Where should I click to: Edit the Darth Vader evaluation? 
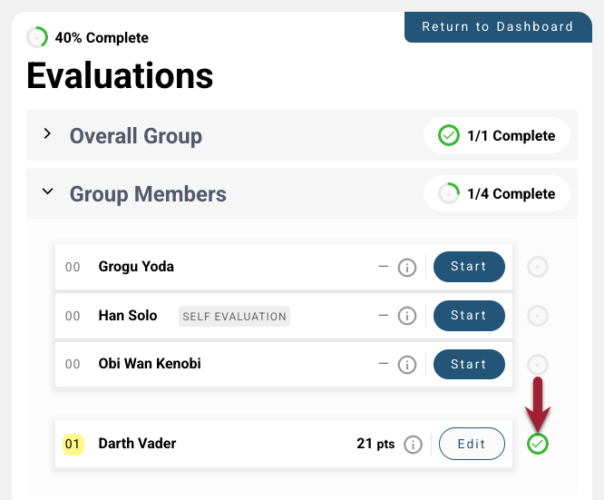pyautogui.click(x=471, y=444)
